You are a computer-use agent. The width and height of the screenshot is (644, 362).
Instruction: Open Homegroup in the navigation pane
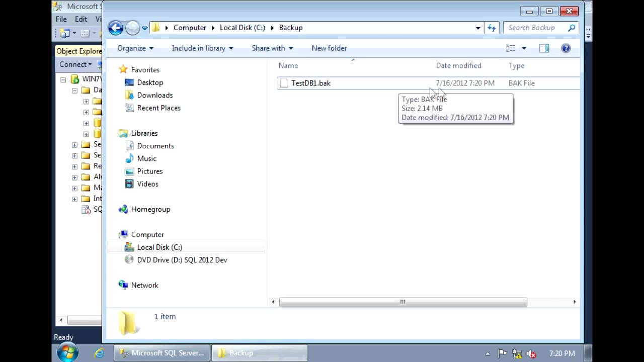150,209
